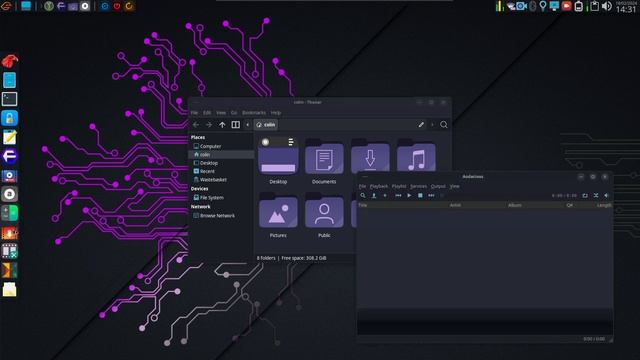The height and width of the screenshot is (360, 640).
Task: Select the Pictures folder icon
Action: tap(278, 211)
